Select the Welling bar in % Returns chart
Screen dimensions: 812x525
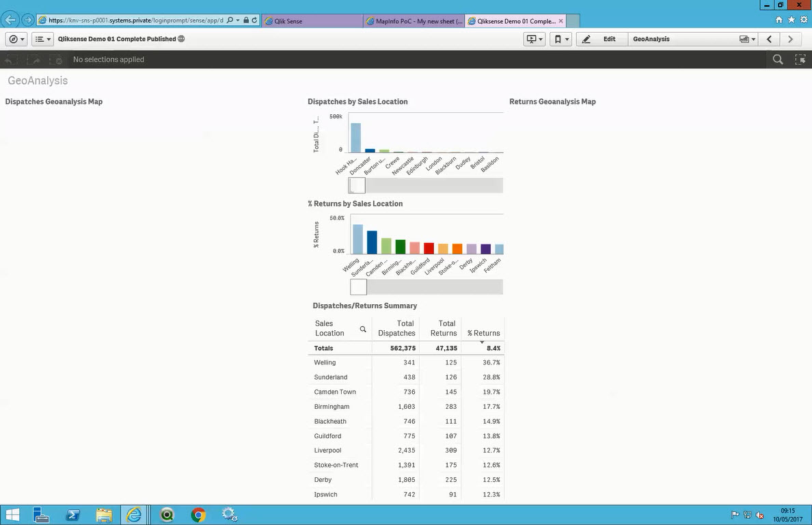click(356, 239)
